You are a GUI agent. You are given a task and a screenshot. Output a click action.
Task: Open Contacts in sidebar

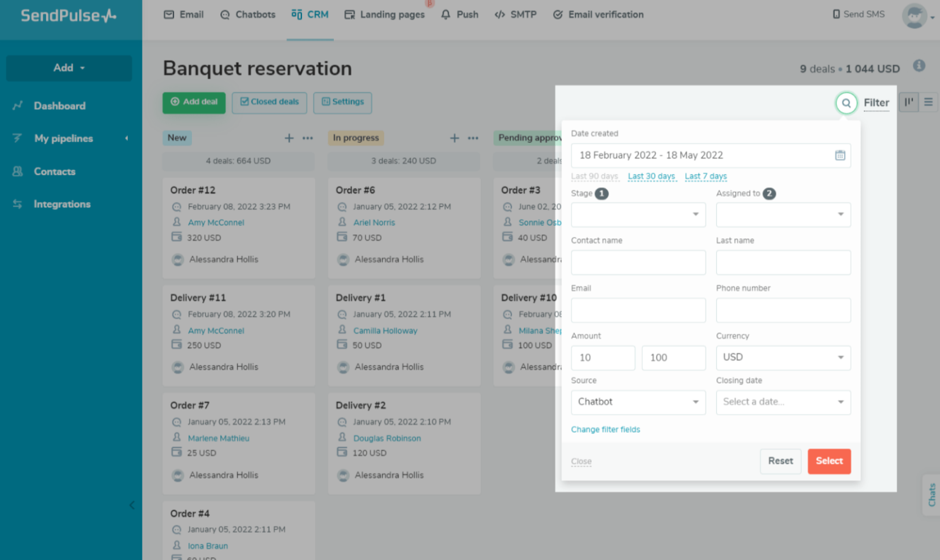[x=54, y=171]
